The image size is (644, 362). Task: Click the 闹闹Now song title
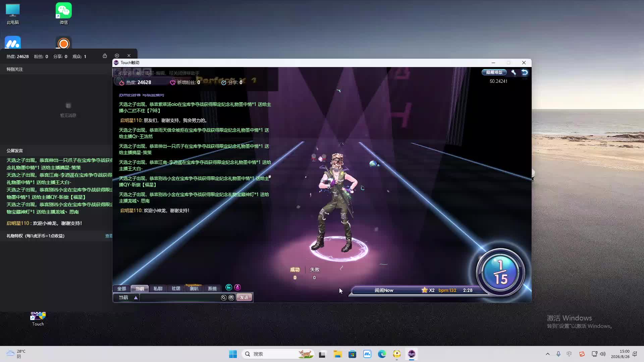[x=384, y=291]
